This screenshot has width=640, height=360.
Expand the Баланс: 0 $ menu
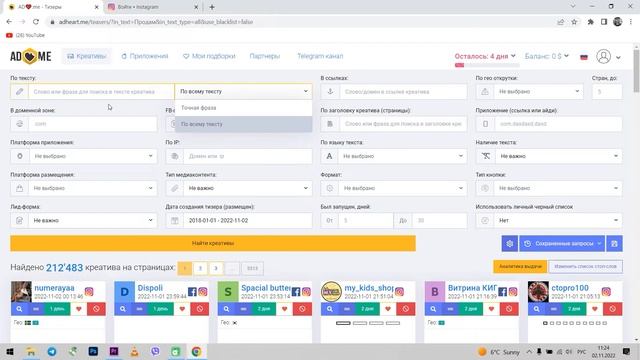click(547, 56)
